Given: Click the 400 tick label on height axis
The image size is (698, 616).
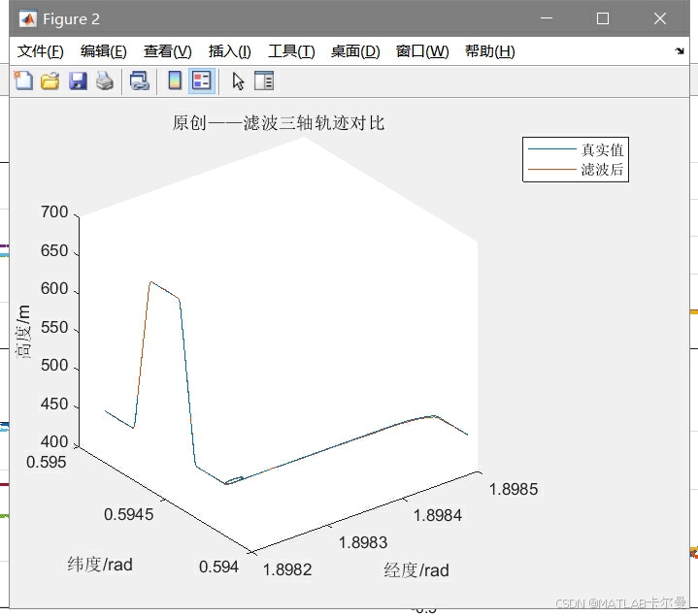Looking at the screenshot, I should pyautogui.click(x=54, y=441).
